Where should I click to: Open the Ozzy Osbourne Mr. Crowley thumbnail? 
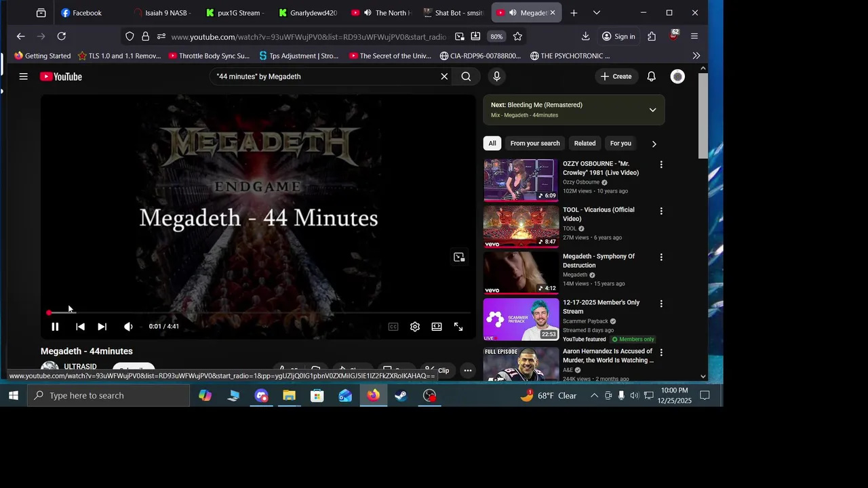[x=521, y=180]
